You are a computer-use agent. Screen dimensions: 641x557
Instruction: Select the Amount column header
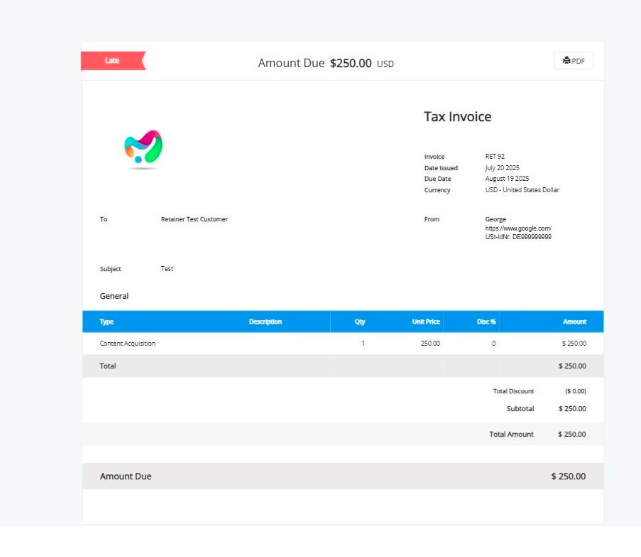point(574,322)
